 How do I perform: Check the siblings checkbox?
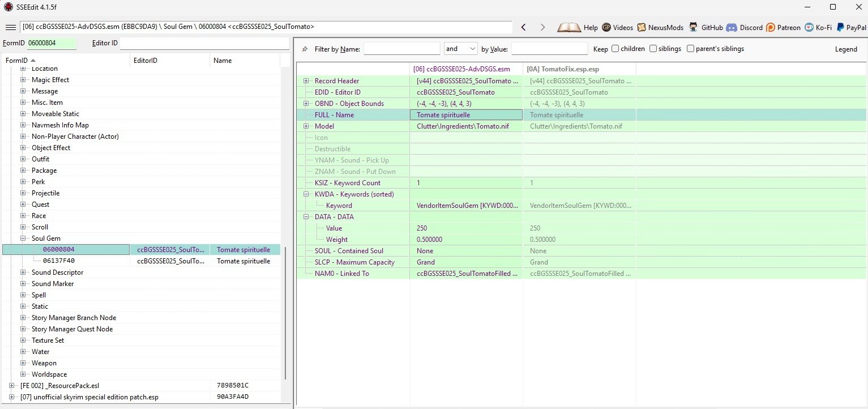(x=653, y=49)
